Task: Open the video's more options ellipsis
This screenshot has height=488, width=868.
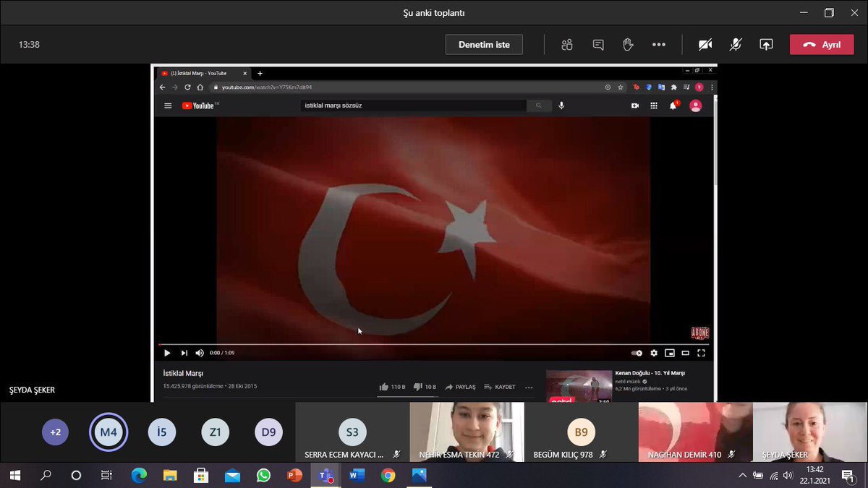Action: (529, 387)
